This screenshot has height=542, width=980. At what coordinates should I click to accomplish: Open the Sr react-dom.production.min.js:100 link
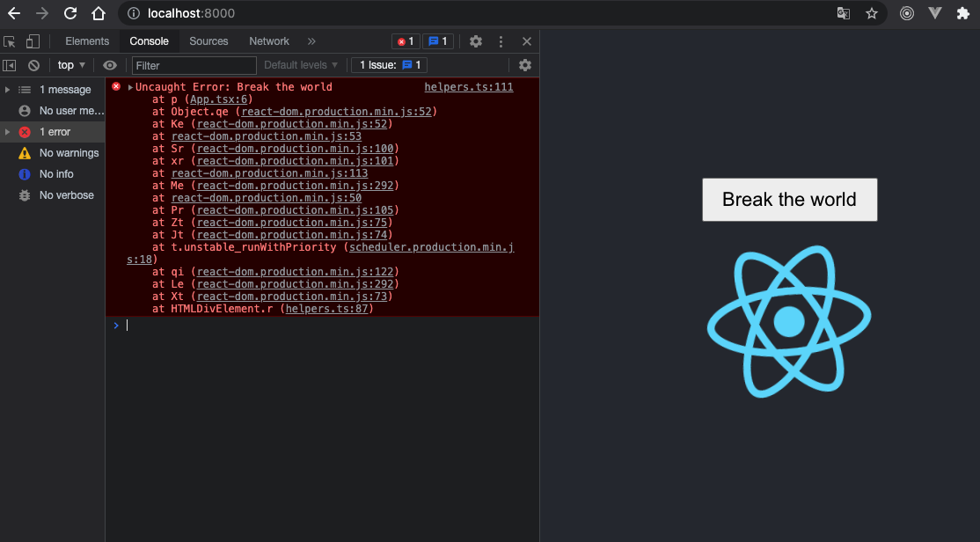tap(295, 148)
